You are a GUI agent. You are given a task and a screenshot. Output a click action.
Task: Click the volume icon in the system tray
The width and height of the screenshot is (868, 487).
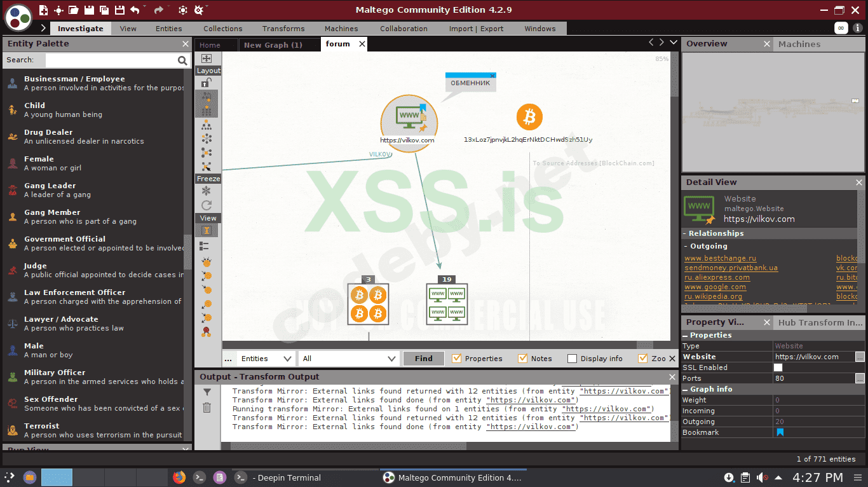click(x=763, y=477)
